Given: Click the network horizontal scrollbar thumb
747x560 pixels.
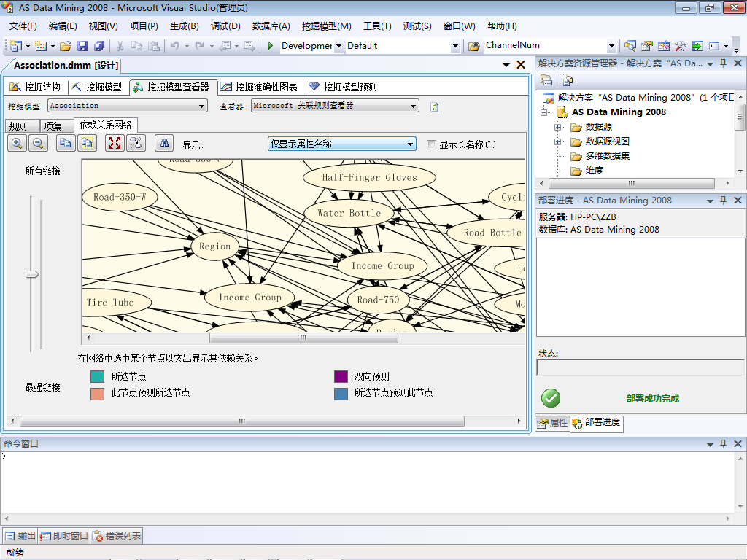Looking at the screenshot, I should tap(303, 338).
